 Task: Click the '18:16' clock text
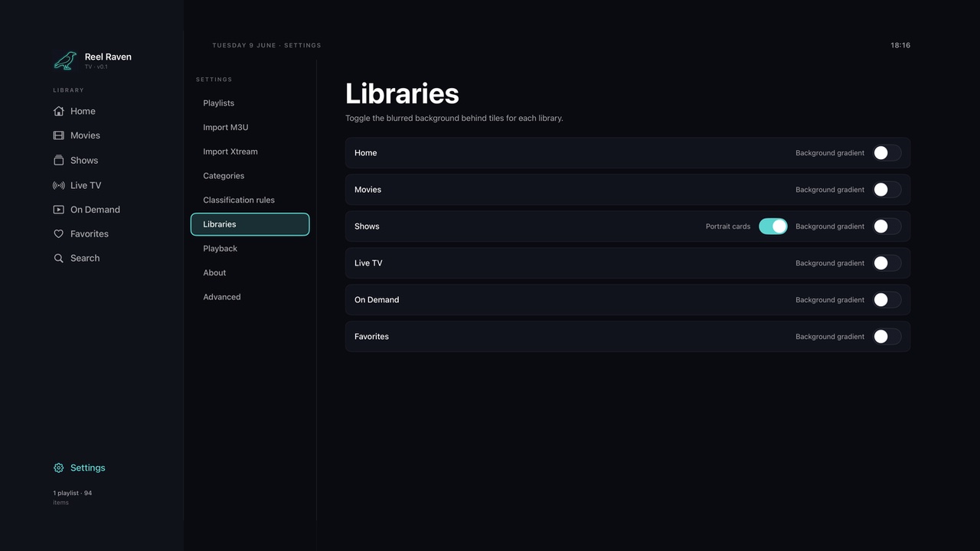900,45
